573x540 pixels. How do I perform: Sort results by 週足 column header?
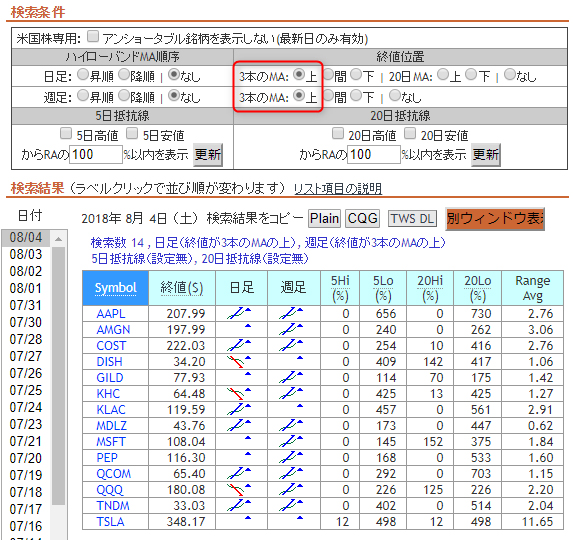pos(294,288)
